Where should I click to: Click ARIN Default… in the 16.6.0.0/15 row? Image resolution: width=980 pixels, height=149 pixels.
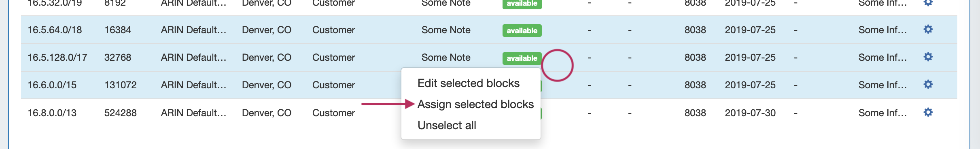(x=193, y=85)
